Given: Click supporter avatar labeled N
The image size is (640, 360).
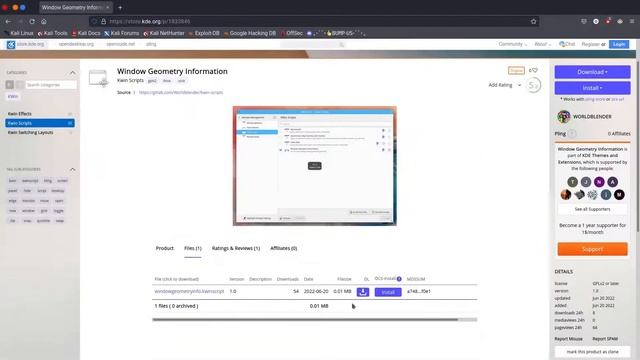Looking at the screenshot, I should click(x=599, y=182).
